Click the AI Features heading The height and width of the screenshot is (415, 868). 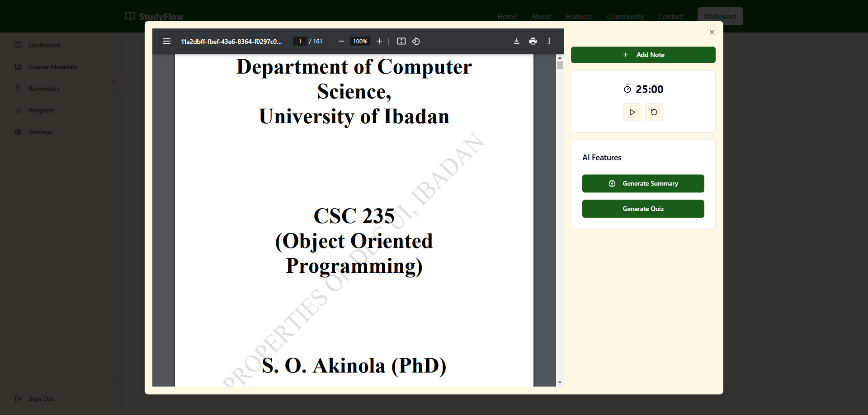[x=602, y=158]
